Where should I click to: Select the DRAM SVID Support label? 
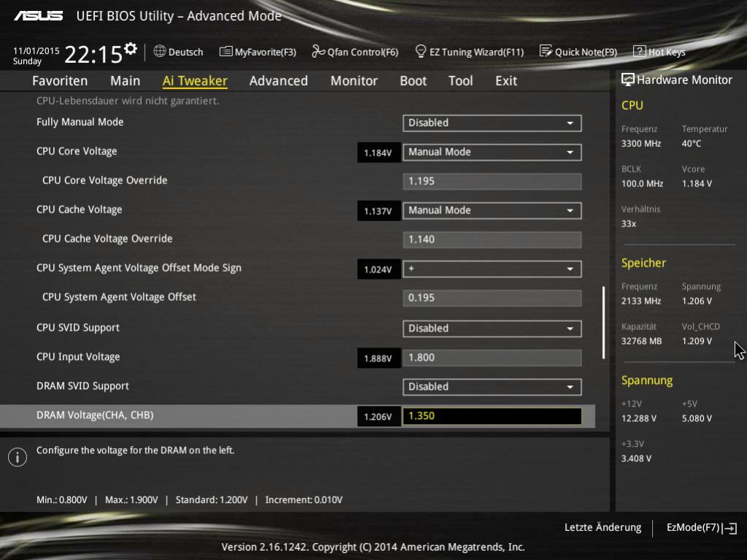tap(83, 386)
